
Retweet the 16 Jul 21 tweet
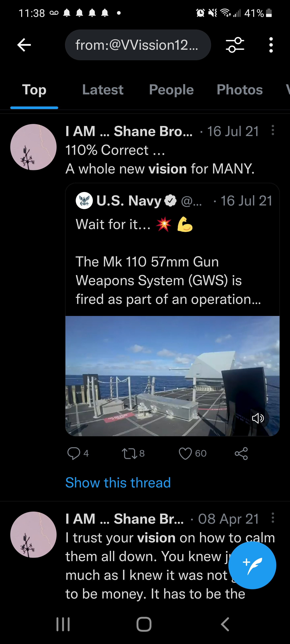[x=129, y=453]
